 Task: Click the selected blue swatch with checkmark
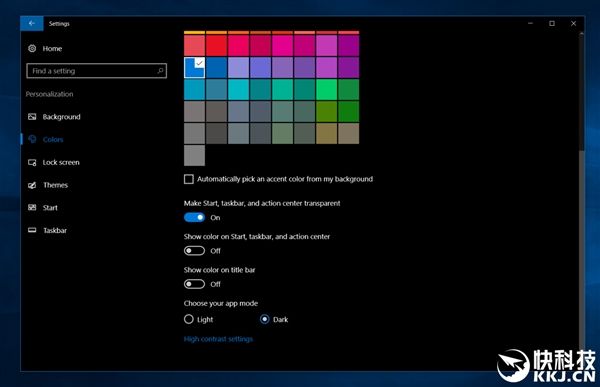coord(194,68)
